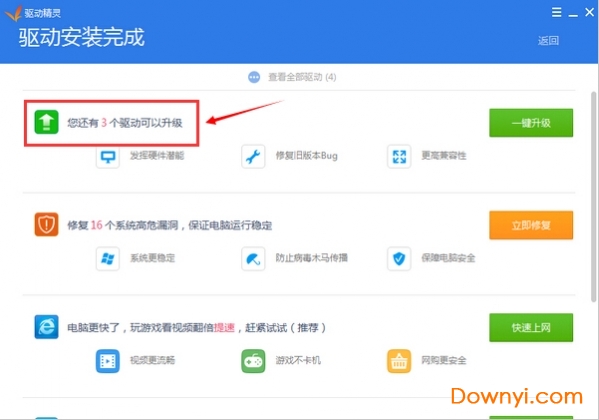Click the film video icon for 视频更流畅
The image size is (599, 420).
click(x=108, y=361)
